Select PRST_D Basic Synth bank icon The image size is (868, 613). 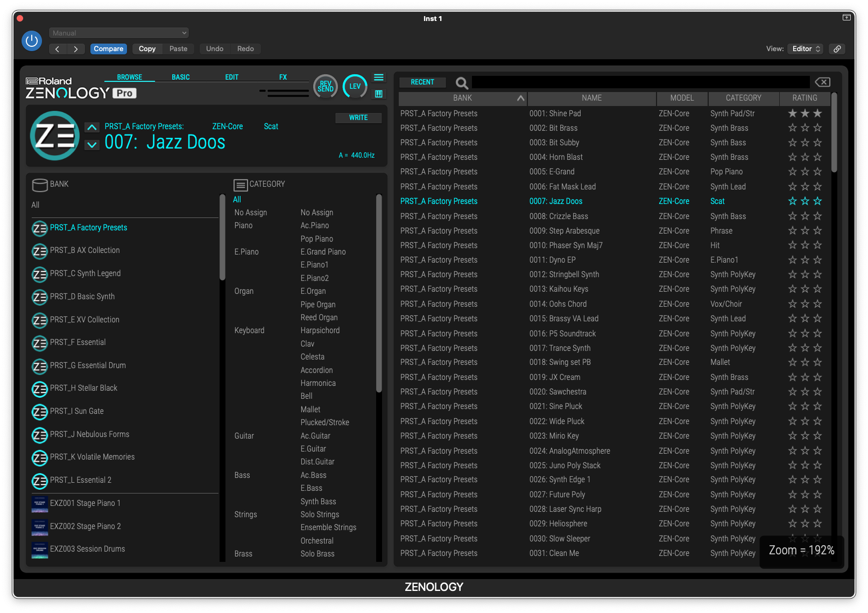pyautogui.click(x=40, y=297)
